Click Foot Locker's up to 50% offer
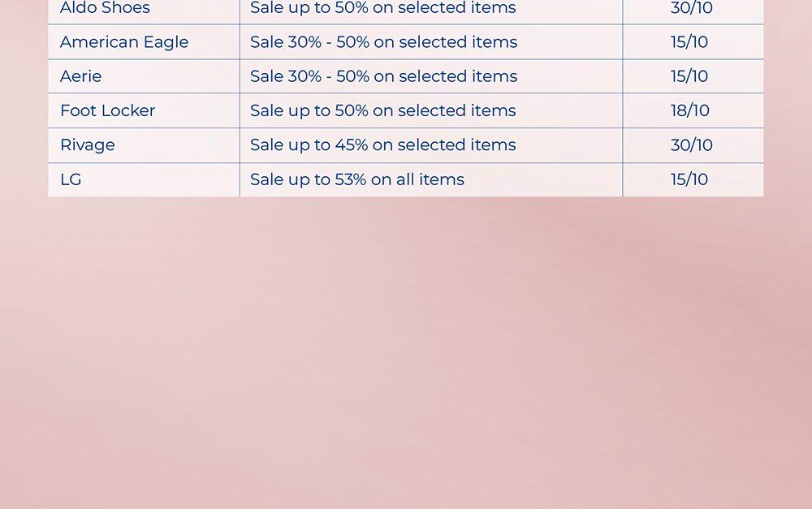This screenshot has height=509, width=812. tap(382, 110)
